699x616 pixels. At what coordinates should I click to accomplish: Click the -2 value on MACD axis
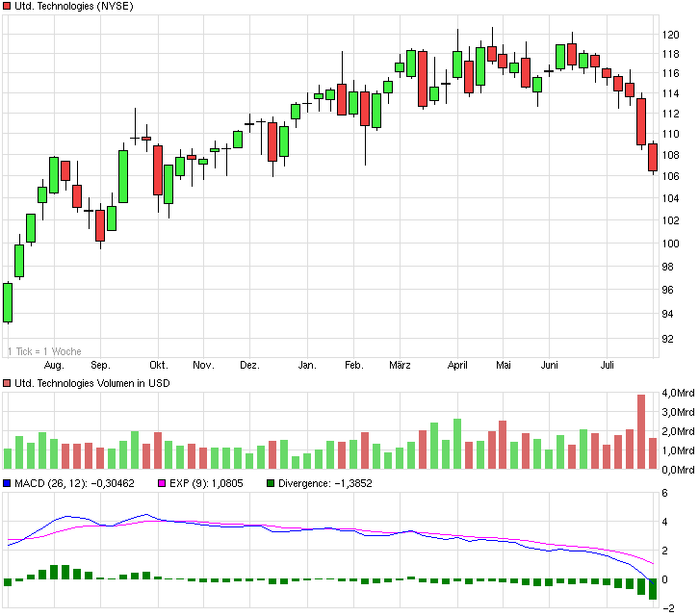point(669,608)
